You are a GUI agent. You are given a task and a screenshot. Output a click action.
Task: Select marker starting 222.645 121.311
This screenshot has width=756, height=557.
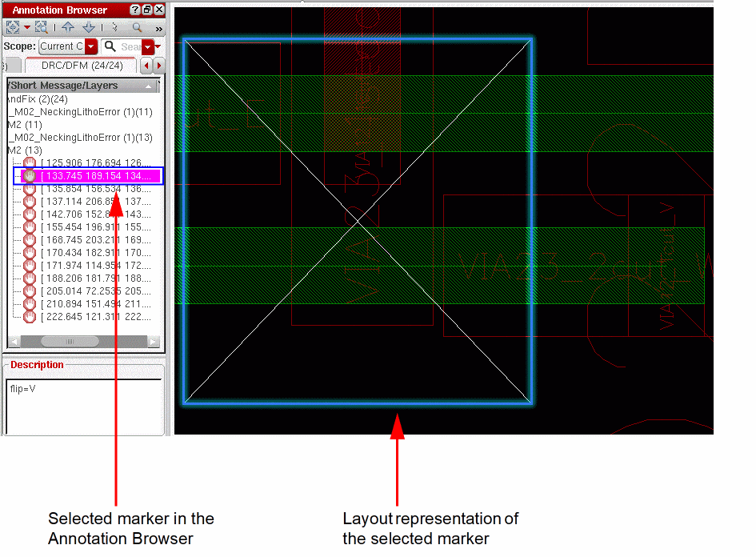click(95, 317)
